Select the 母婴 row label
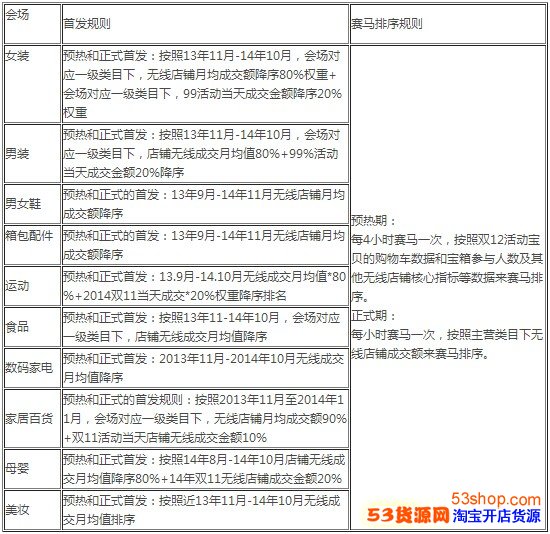 tap(17, 469)
